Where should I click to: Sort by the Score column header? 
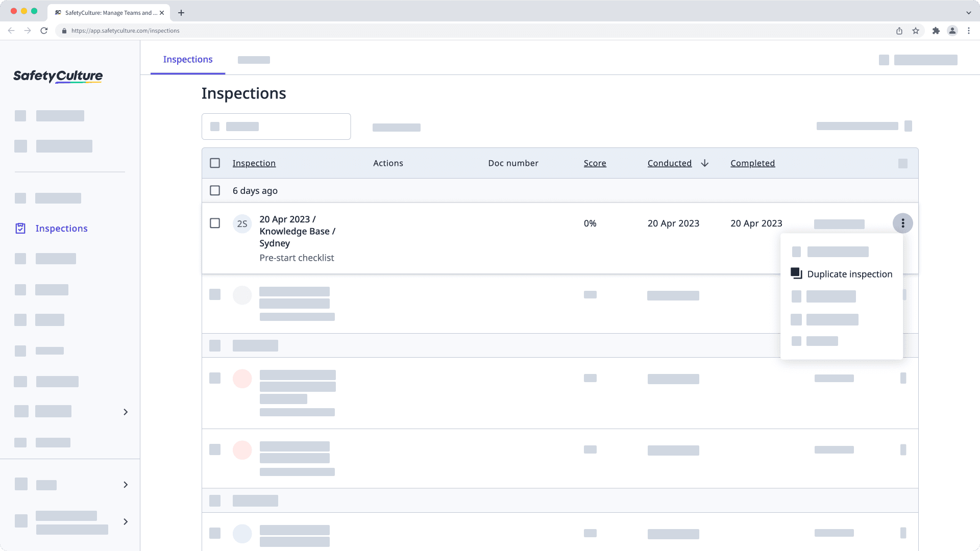click(595, 163)
